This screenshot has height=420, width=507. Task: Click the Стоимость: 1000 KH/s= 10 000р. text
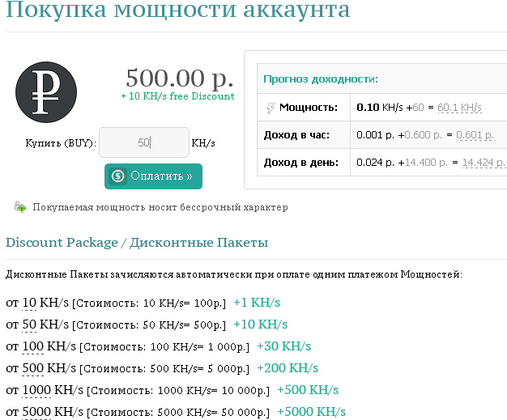click(x=178, y=391)
